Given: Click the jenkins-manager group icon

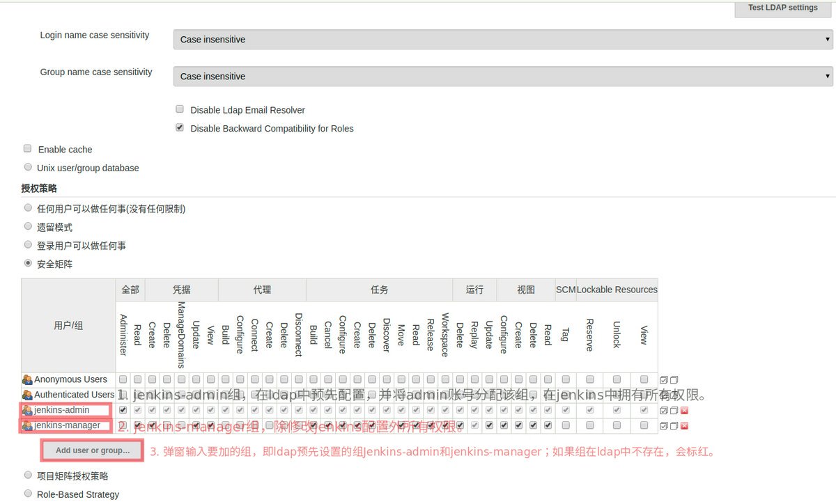Looking at the screenshot, I should click(x=27, y=425).
